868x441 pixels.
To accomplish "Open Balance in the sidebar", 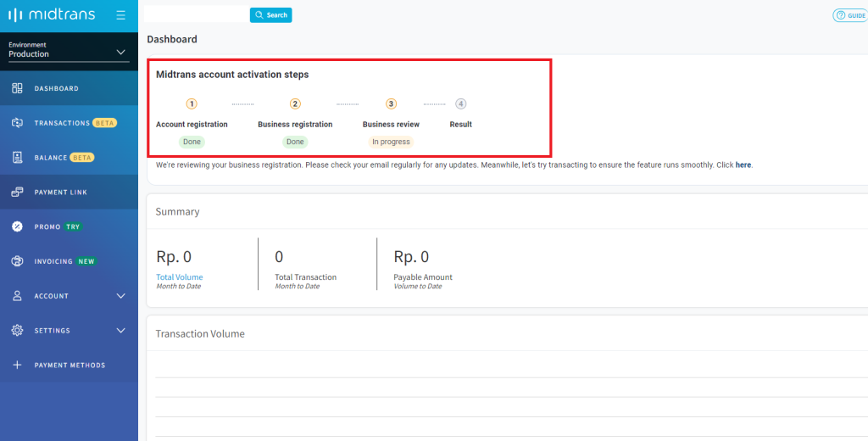I will pyautogui.click(x=69, y=158).
